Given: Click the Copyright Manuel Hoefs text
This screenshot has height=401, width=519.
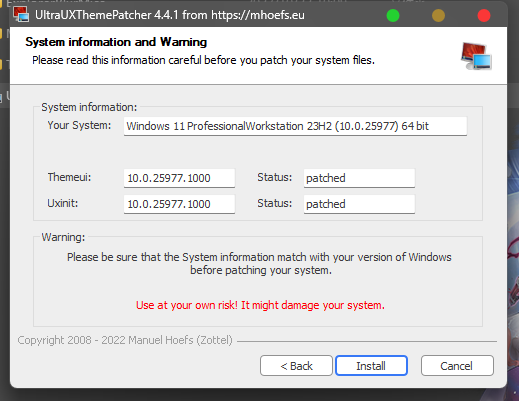Looking at the screenshot, I should 125,340.
